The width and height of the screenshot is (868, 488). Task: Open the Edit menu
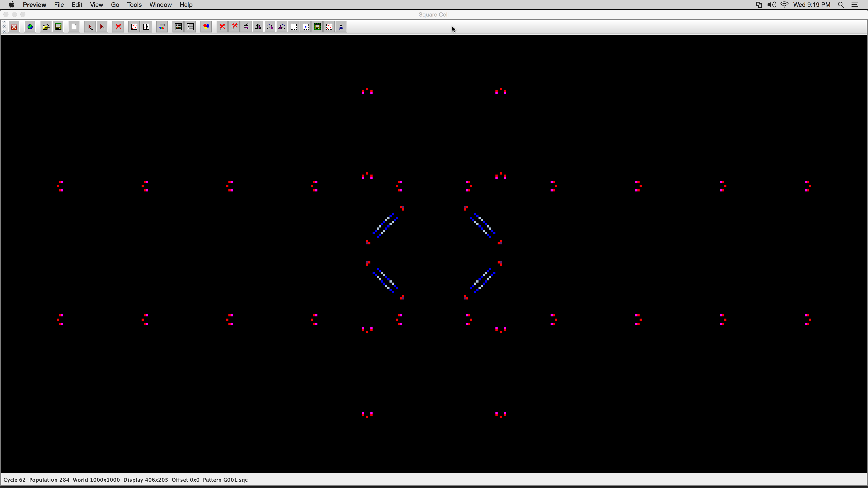(77, 5)
